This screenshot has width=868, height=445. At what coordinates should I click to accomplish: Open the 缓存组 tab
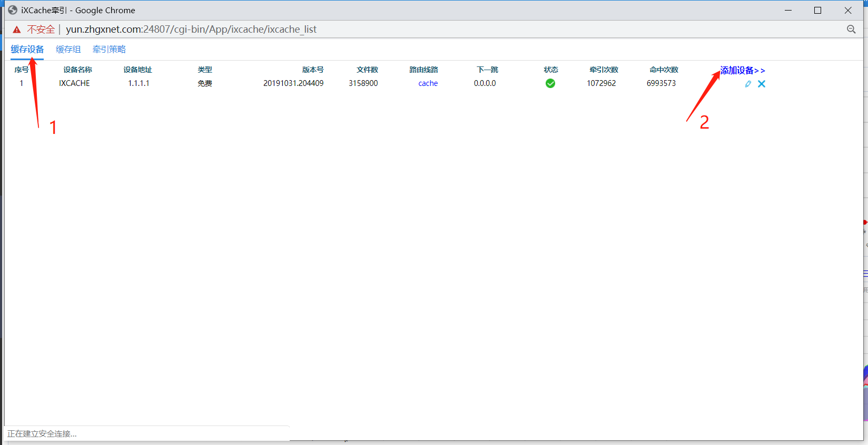tap(68, 50)
